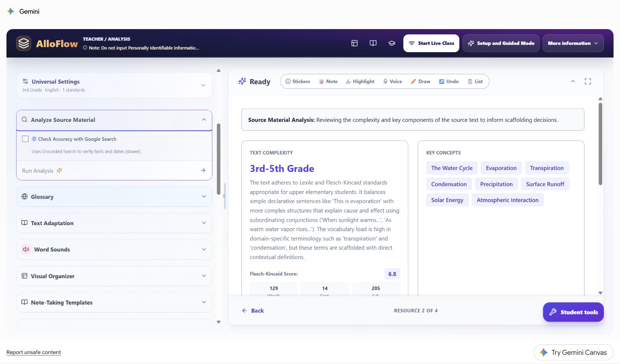Open the Student tools button
This screenshot has height=364, width=620.
click(x=573, y=312)
